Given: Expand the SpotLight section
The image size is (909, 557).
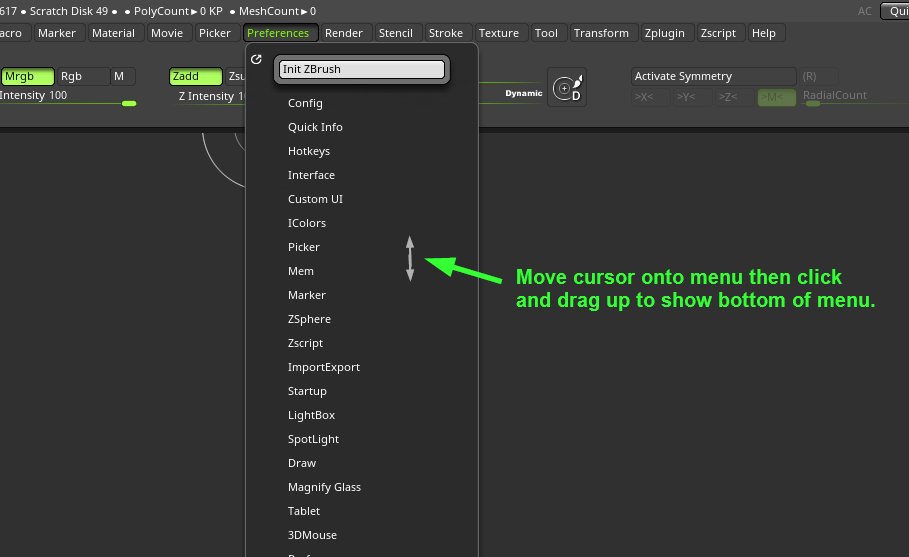Looking at the screenshot, I should click(314, 439).
